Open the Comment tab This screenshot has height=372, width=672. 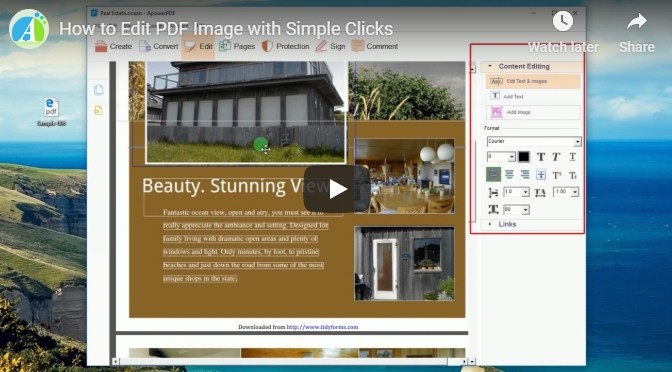coord(375,46)
